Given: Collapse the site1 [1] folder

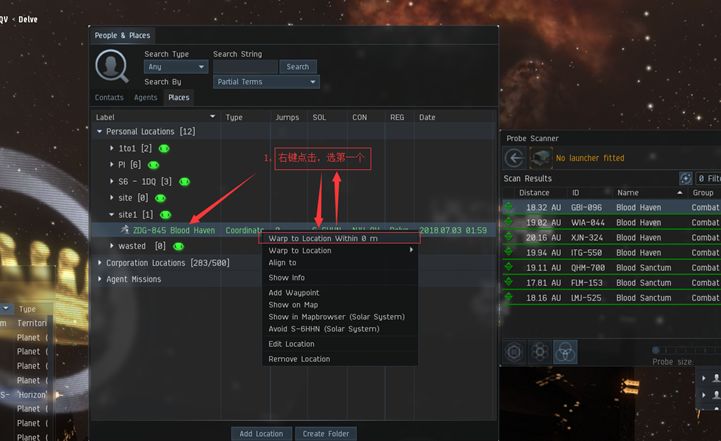Looking at the screenshot, I should pyautogui.click(x=112, y=214).
